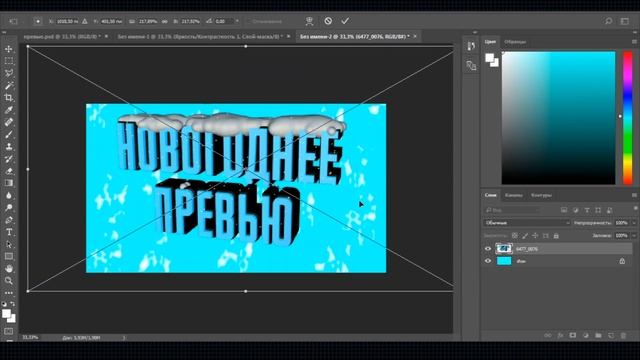Toggle Quick Mask mode in toolbar
Image resolution: width=640 pixels, height=360 pixels.
pyautogui.click(x=9, y=331)
